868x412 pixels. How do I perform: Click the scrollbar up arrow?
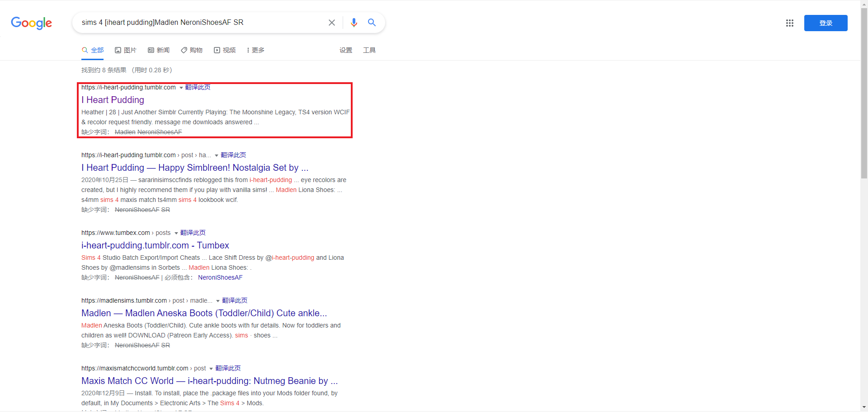point(864,4)
